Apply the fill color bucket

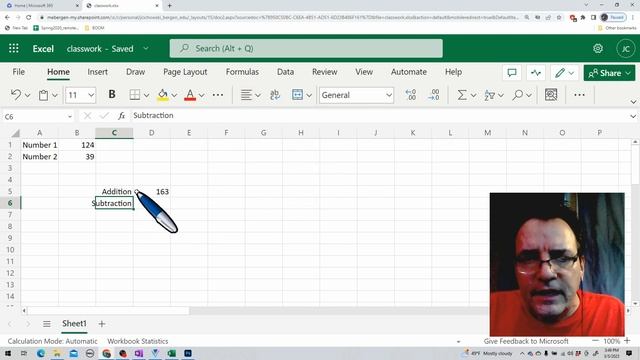pos(162,95)
